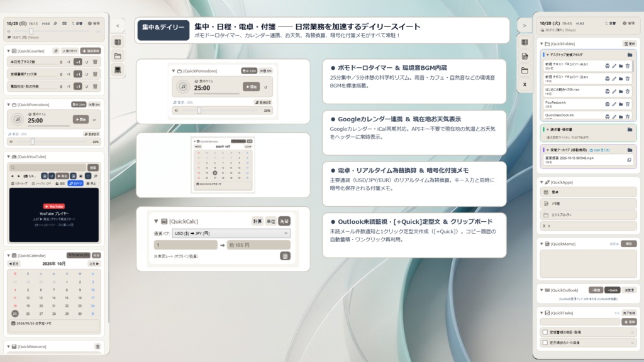Reset the left QuickPomodoro timer
Image resolution: width=644 pixels, height=362 pixels.
coord(94,120)
